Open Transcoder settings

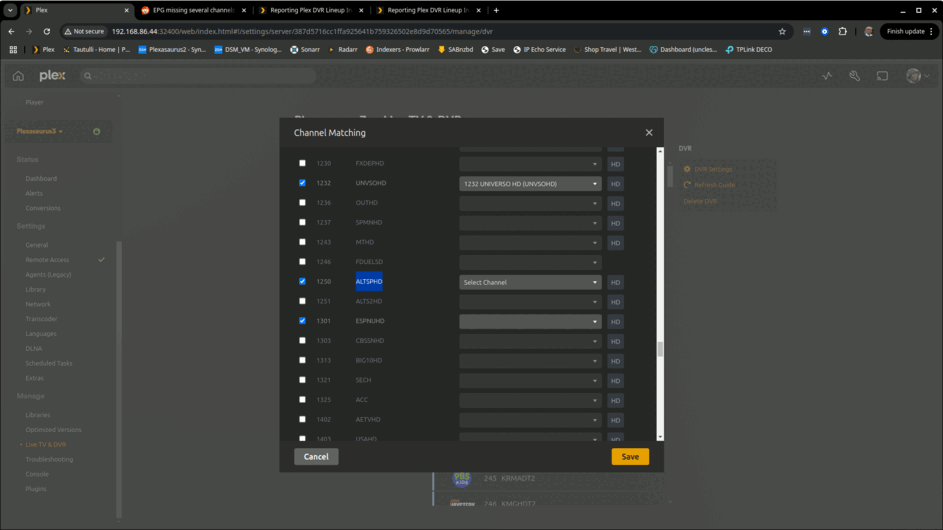[x=41, y=319]
